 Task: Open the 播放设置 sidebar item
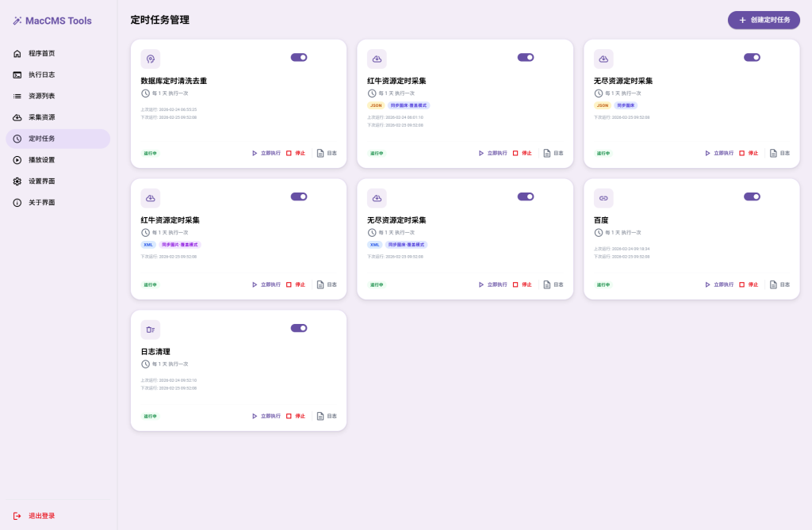(41, 160)
